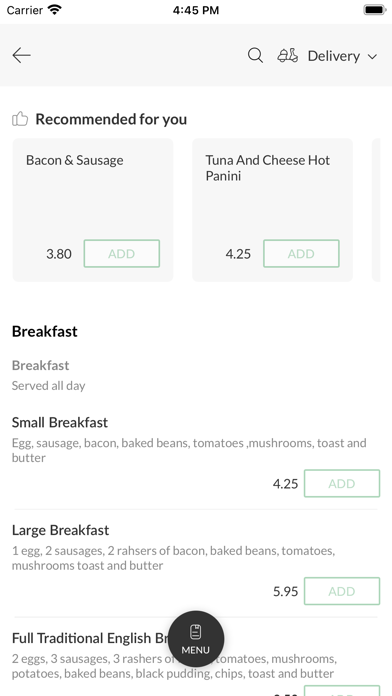Tap the back arrow icon
The height and width of the screenshot is (696, 392).
(21, 55)
